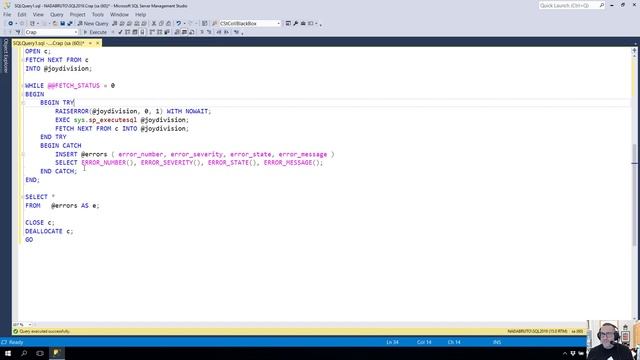
Task: Click the Cancel Executing Query icon
Action: (x=113, y=32)
